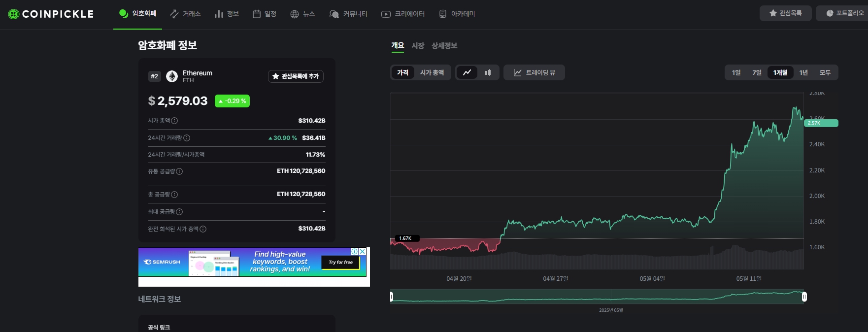This screenshot has width=868, height=332.
Task: Open the 암호화폐 menu
Action: pyautogui.click(x=138, y=14)
